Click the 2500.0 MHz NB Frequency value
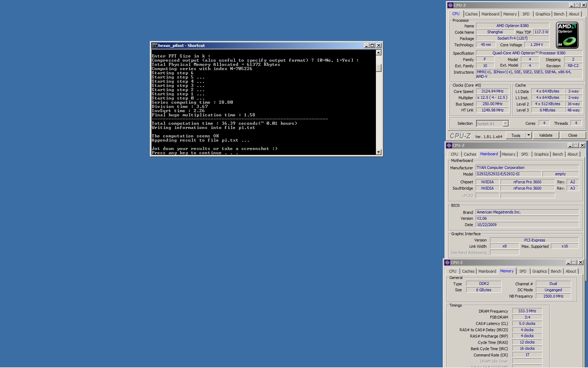Viewport: 588px width, 368px height. pos(553,296)
